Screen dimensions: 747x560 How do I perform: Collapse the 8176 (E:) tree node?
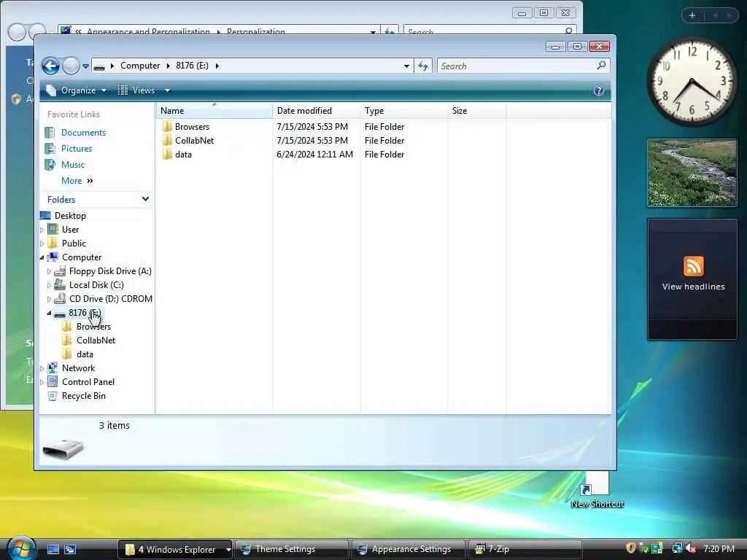click(x=49, y=313)
